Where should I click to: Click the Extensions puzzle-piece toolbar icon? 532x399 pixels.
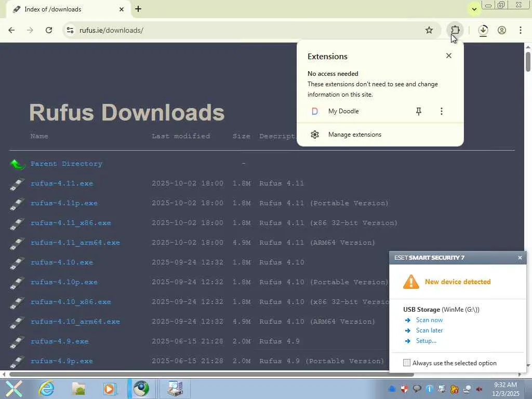pyautogui.click(x=455, y=30)
